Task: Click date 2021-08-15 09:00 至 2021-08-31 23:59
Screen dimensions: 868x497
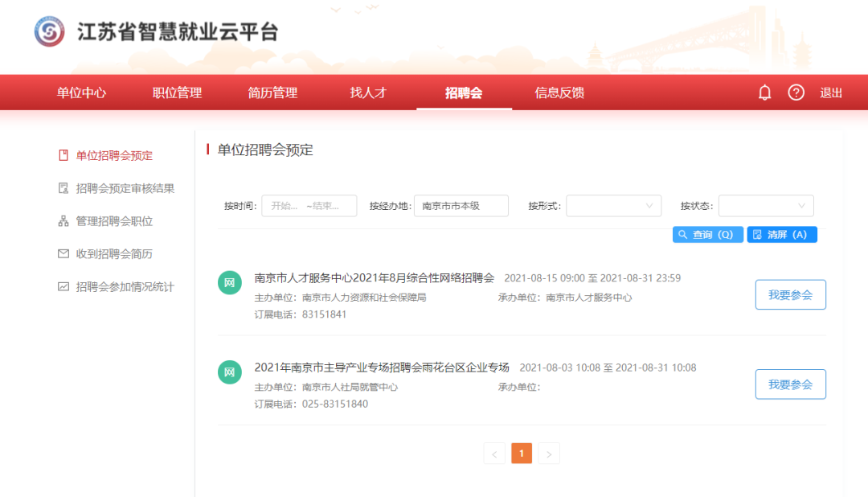Action: (x=592, y=278)
